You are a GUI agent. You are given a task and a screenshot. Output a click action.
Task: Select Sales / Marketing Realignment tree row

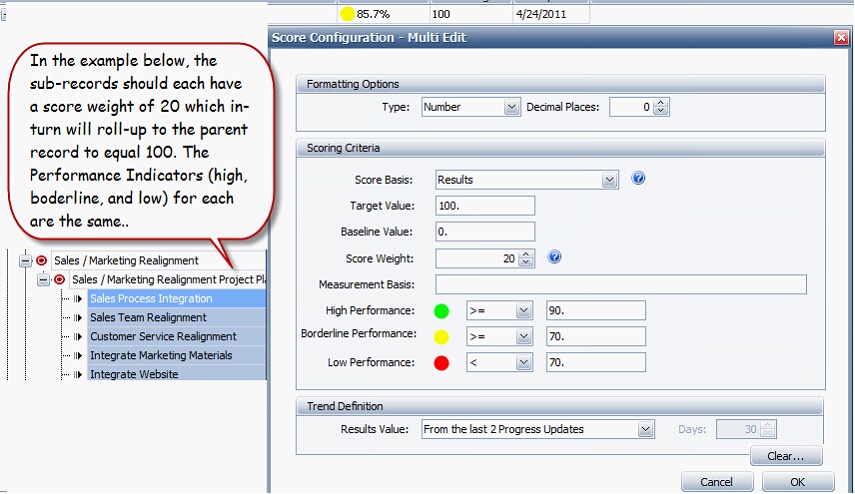pyautogui.click(x=159, y=261)
